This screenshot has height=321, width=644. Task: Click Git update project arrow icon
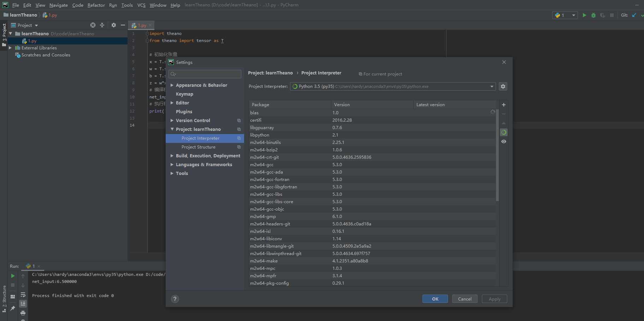[634, 15]
